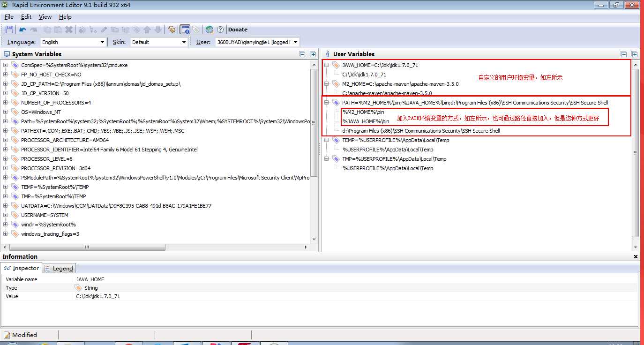Open the Edit menu

click(26, 16)
